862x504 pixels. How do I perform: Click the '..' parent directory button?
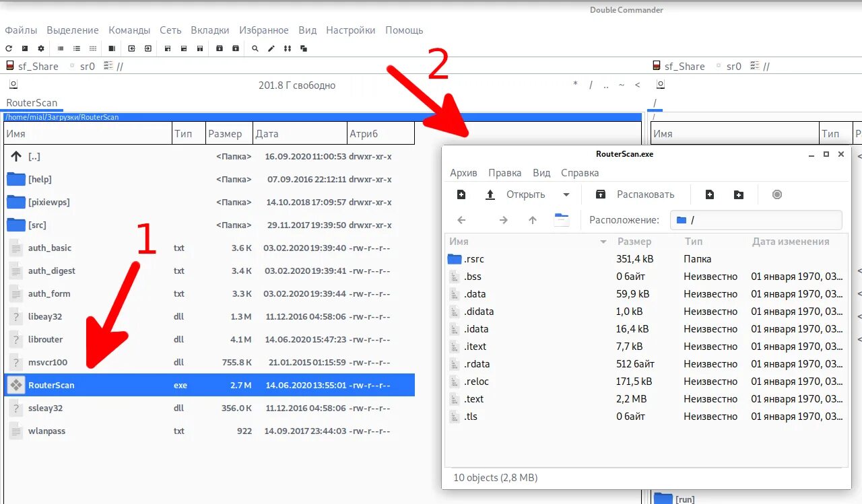[x=606, y=85]
